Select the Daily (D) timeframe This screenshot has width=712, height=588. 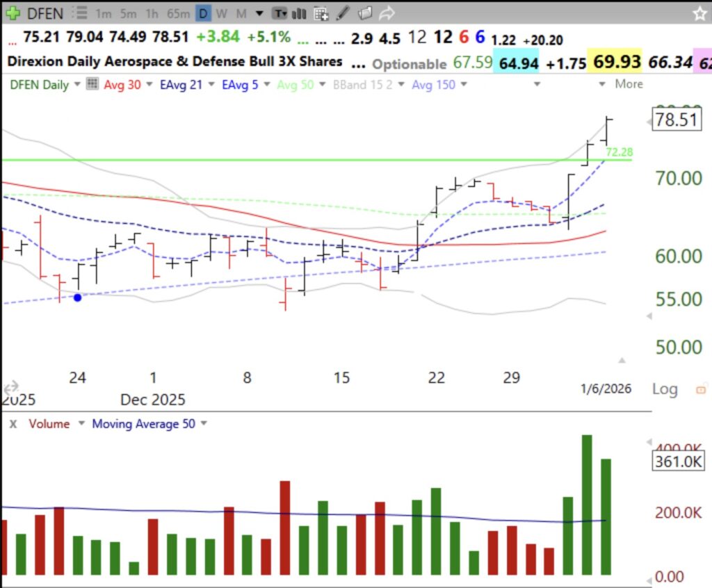click(204, 14)
